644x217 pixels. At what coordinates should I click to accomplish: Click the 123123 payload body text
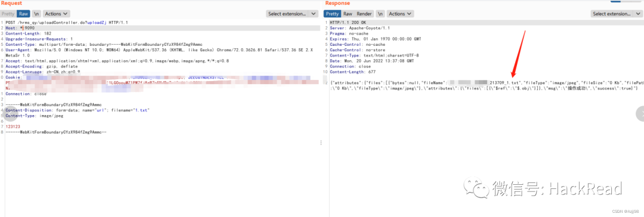(x=13, y=126)
